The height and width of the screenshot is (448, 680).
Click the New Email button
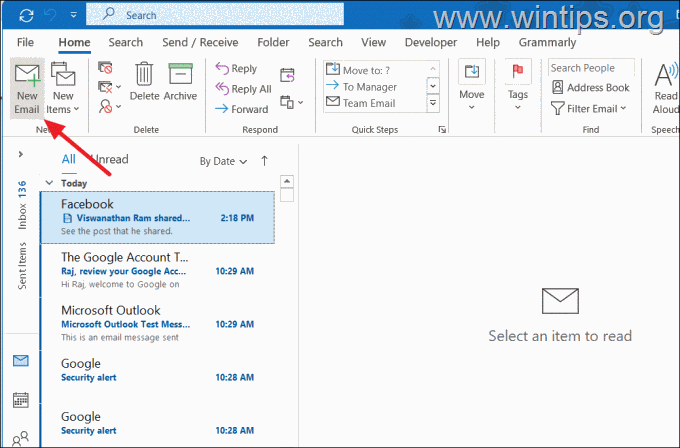[27, 88]
